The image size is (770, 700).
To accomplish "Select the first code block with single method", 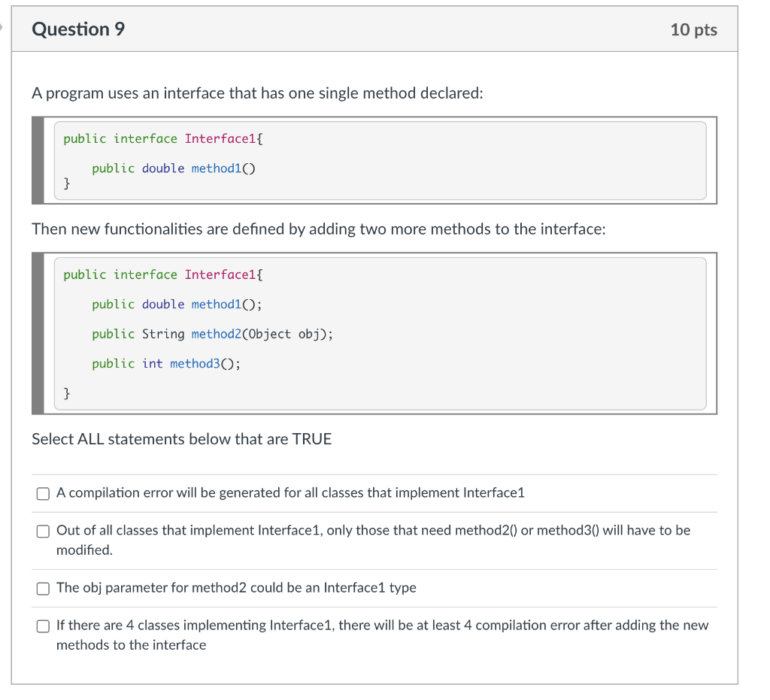I will point(376,160).
